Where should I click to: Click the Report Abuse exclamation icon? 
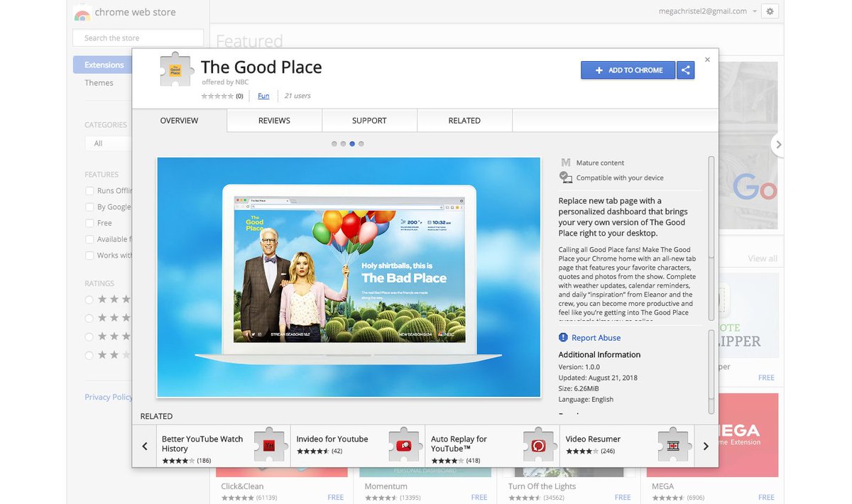click(564, 338)
